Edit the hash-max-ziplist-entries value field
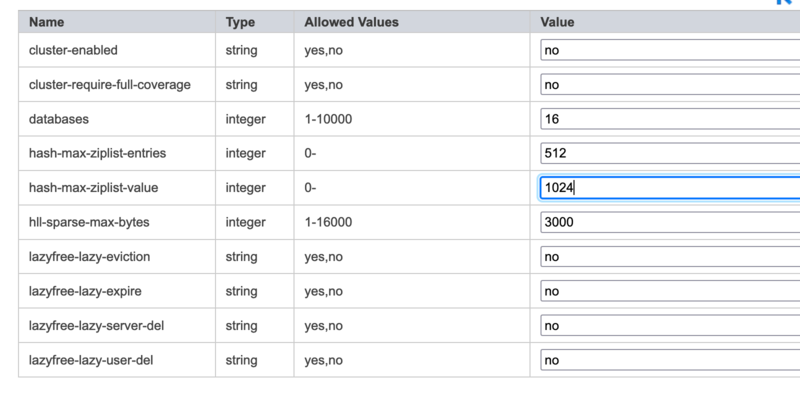Screen dimensions: 800x400 [x=670, y=153]
